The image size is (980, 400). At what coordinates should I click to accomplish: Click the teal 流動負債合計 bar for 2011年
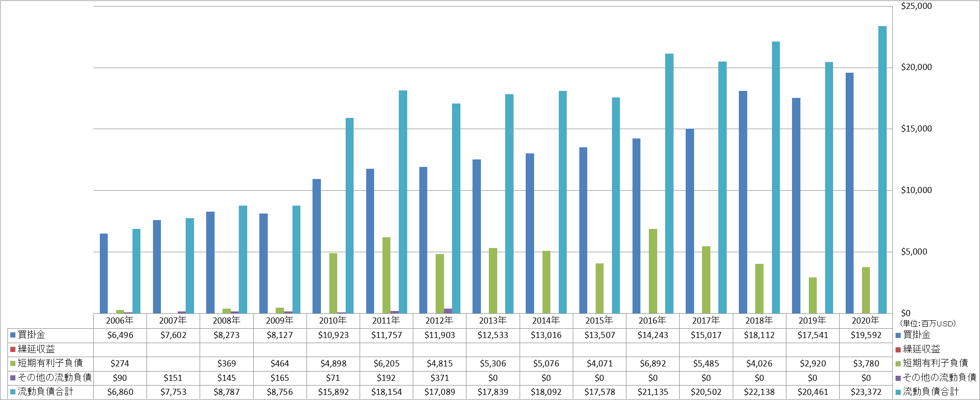pos(403,202)
